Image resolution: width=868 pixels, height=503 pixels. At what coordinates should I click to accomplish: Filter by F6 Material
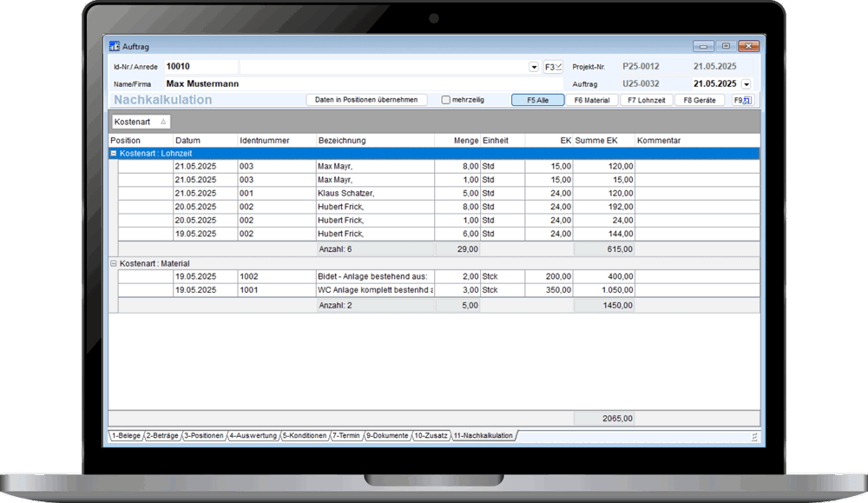coord(593,100)
